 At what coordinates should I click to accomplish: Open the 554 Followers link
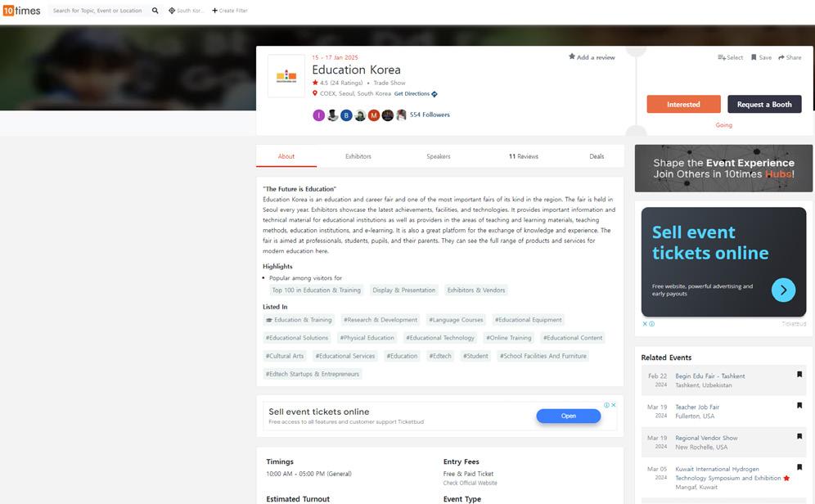point(430,115)
